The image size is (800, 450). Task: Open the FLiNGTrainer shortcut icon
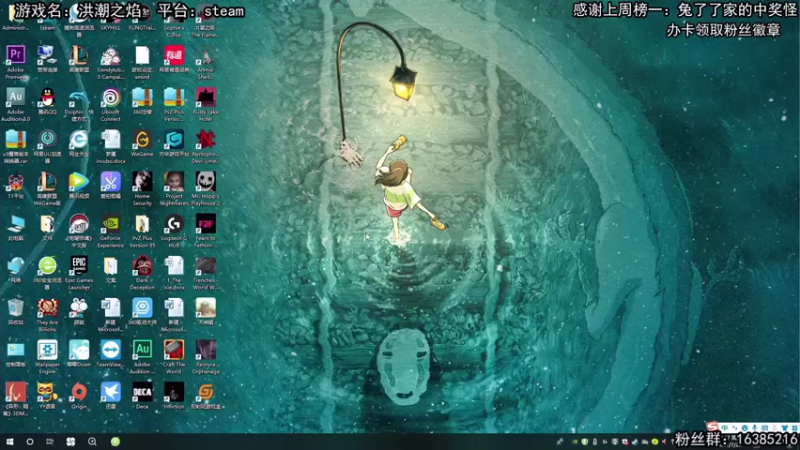[x=142, y=18]
